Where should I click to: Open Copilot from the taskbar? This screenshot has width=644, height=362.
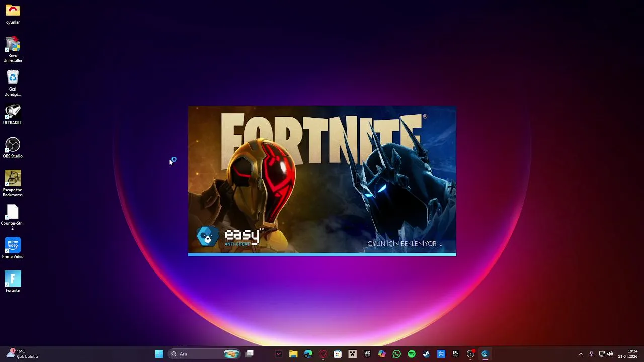382,354
